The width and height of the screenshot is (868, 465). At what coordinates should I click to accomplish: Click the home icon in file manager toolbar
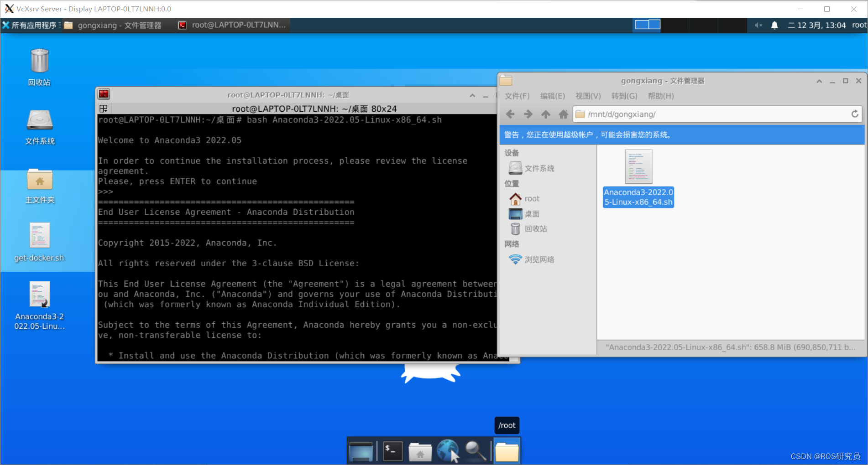pyautogui.click(x=563, y=114)
